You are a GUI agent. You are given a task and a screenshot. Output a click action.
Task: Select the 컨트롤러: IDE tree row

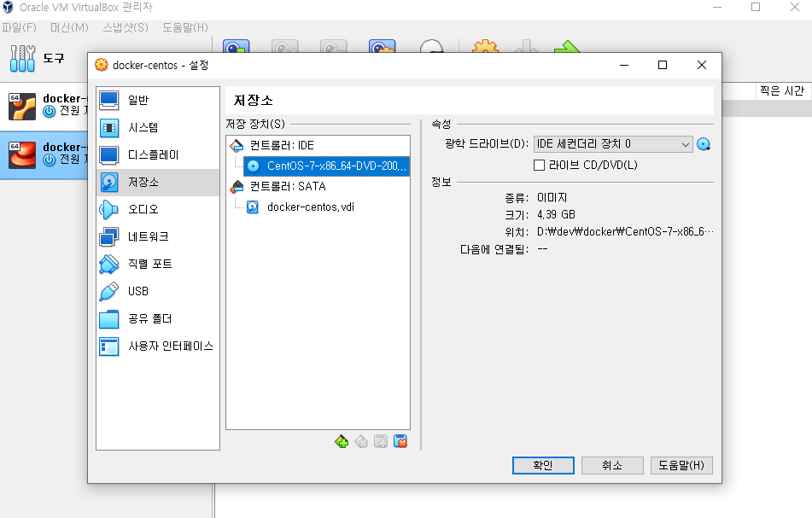tap(318, 145)
